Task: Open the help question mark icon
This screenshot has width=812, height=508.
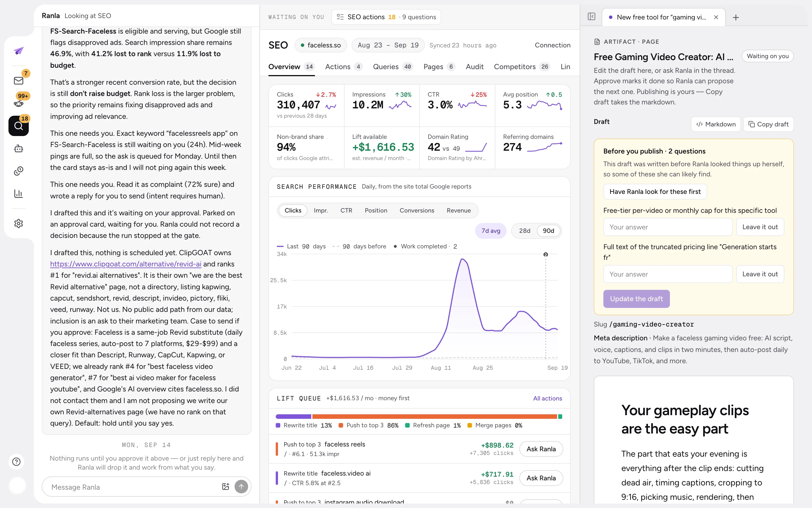Action: click(x=16, y=462)
